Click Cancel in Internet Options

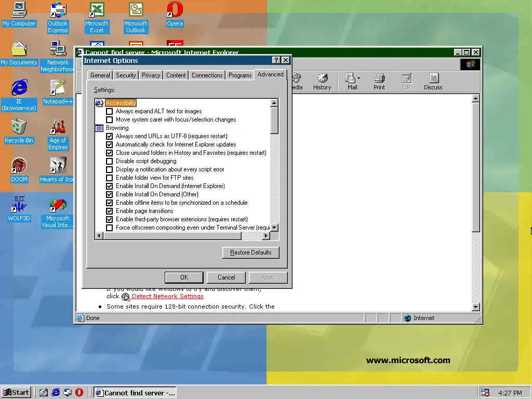pos(227,277)
